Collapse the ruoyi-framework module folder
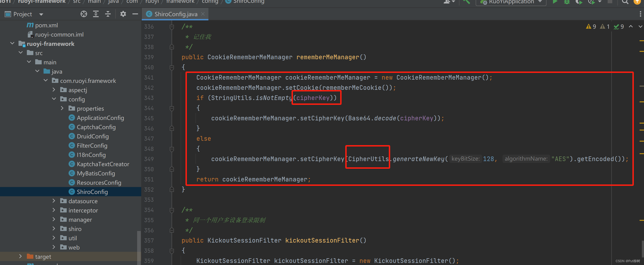The image size is (644, 265). click(x=12, y=44)
